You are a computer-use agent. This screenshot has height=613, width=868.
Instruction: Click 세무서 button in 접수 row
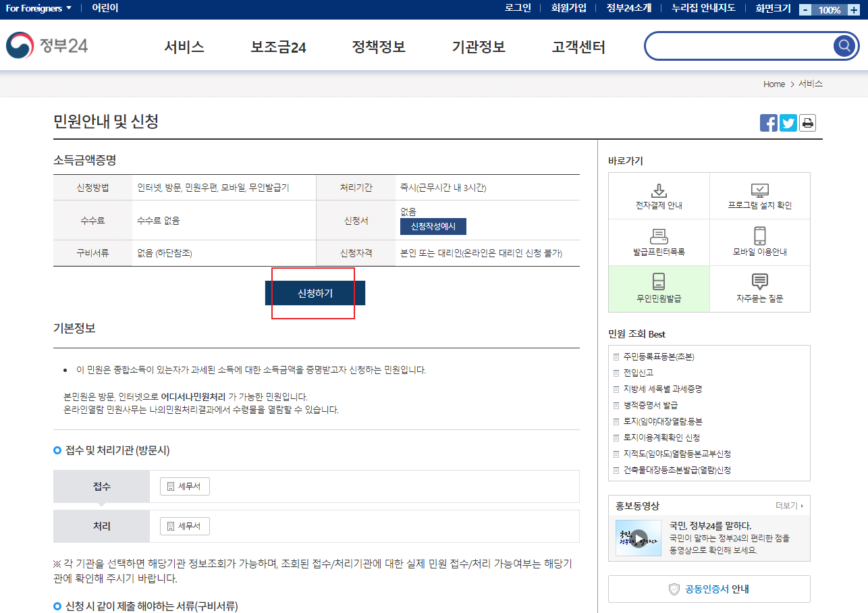(x=185, y=487)
